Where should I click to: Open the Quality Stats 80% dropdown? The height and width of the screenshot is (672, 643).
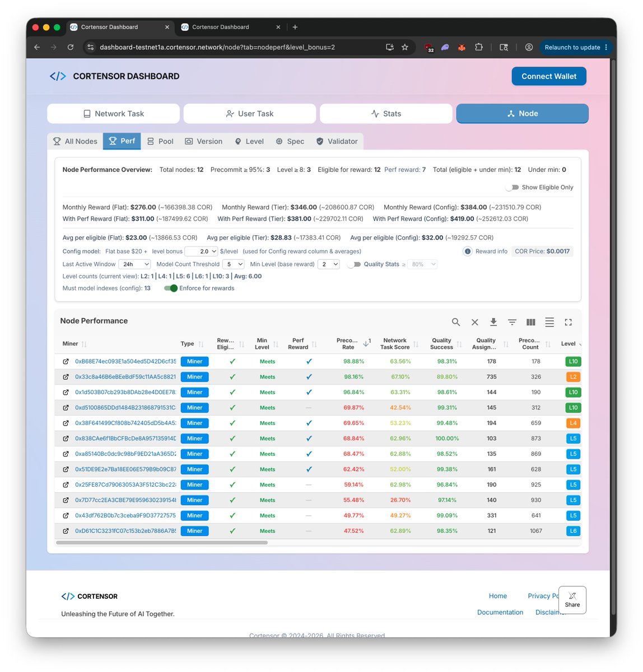pos(422,264)
